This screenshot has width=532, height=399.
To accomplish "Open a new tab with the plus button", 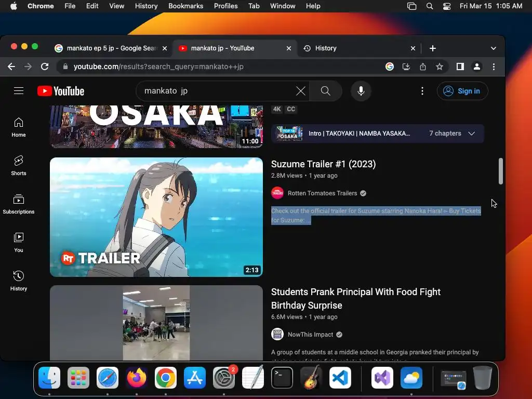I will coord(433,48).
